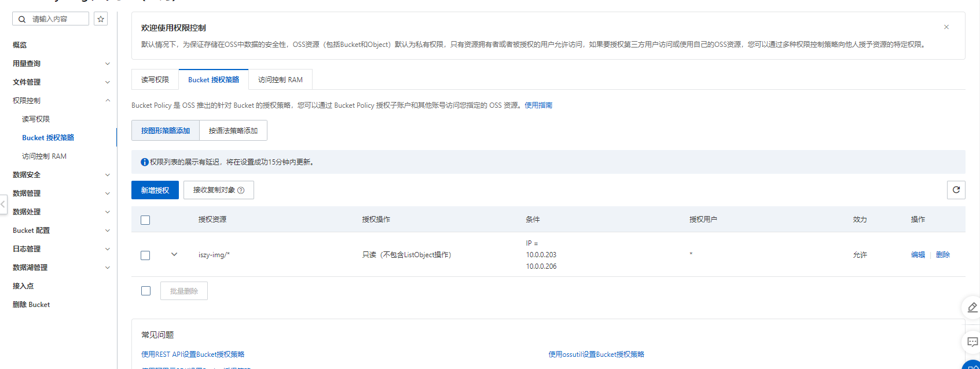Tick the checkbox next to 批量删除
This screenshot has width=980, height=369.
pyautogui.click(x=146, y=291)
